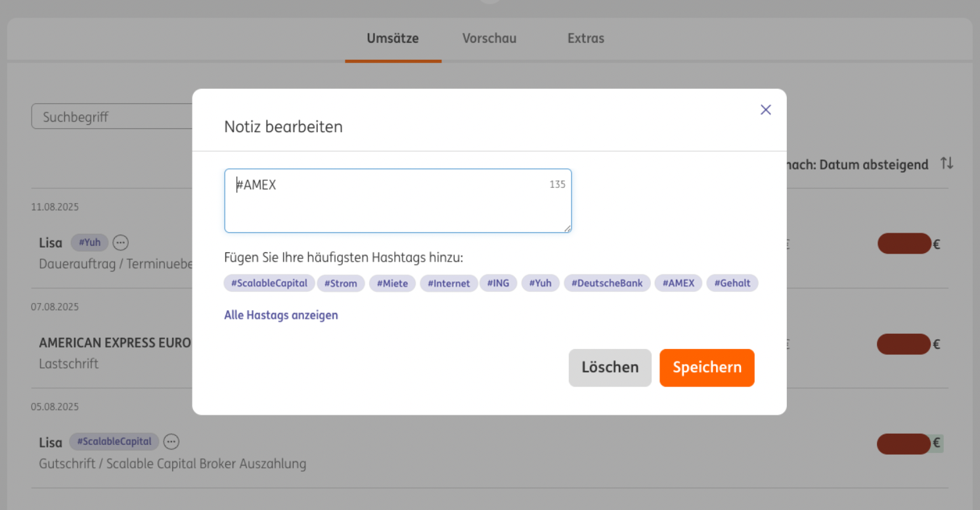Click the sort order arrows icon

point(947,164)
